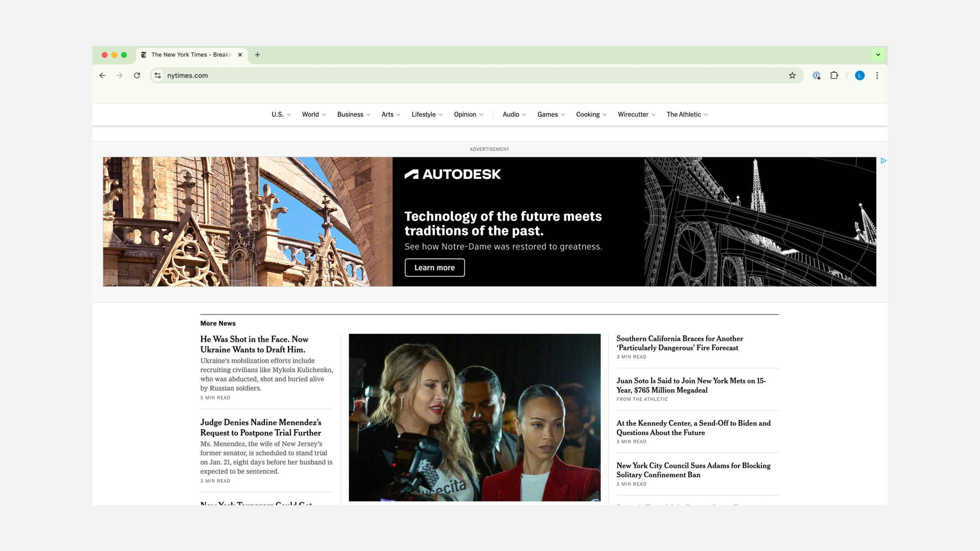This screenshot has width=980, height=551.
Task: Click the More News section heading
Action: (x=218, y=323)
